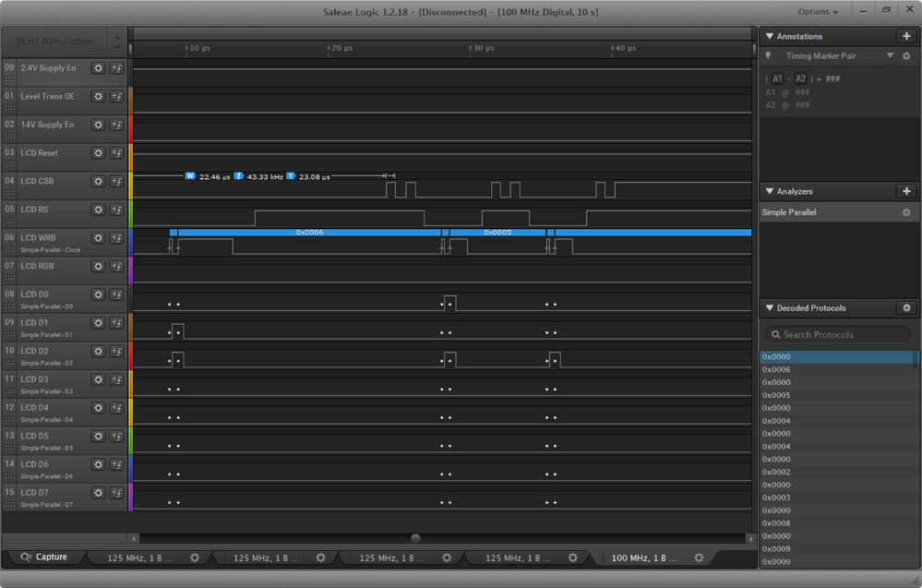
Task: Collapse the Annotations panel
Action: pos(769,36)
